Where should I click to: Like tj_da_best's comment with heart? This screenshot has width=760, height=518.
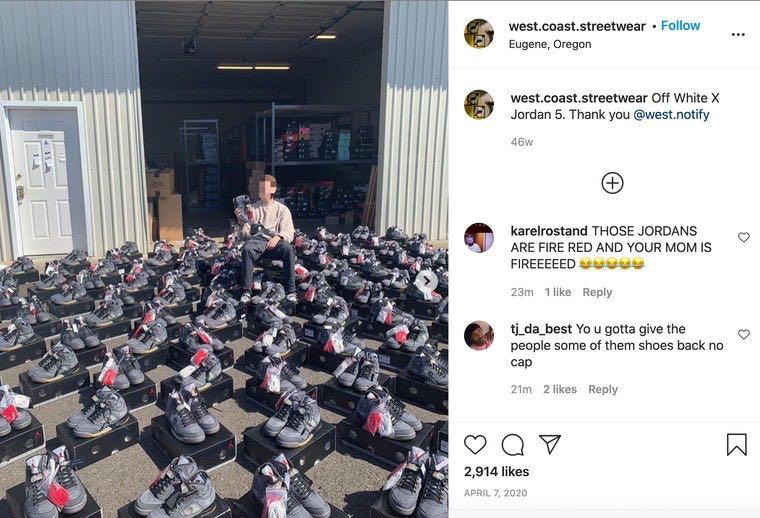744,334
